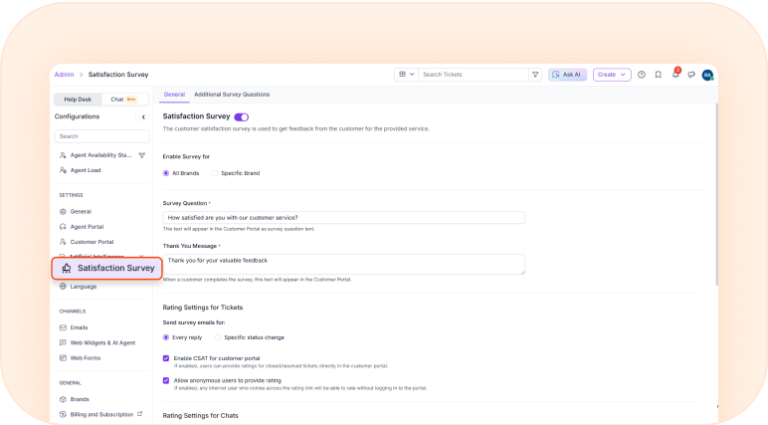
Task: Click the Search Tickets field
Action: point(473,74)
